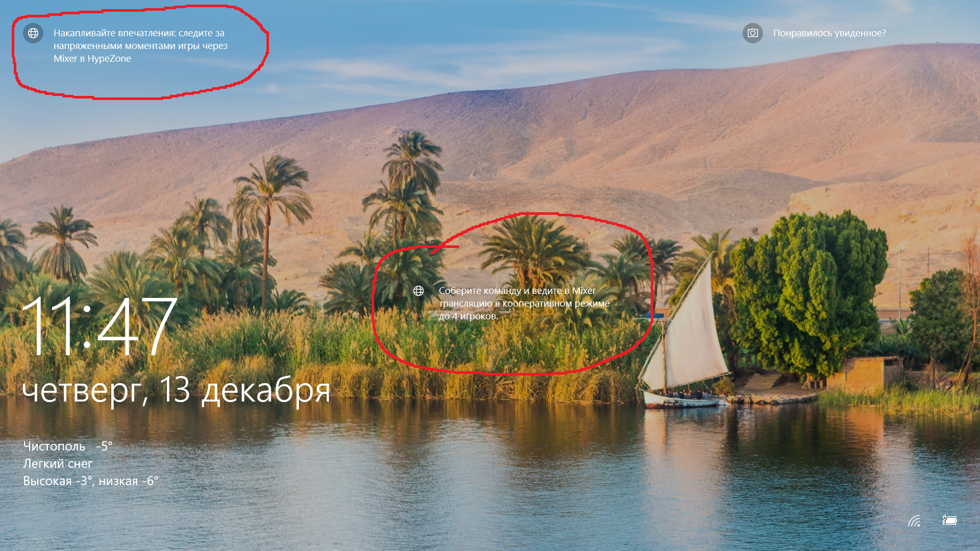Click the 'Mixer в HypeZone' line
The image size is (980, 551).
92,59
